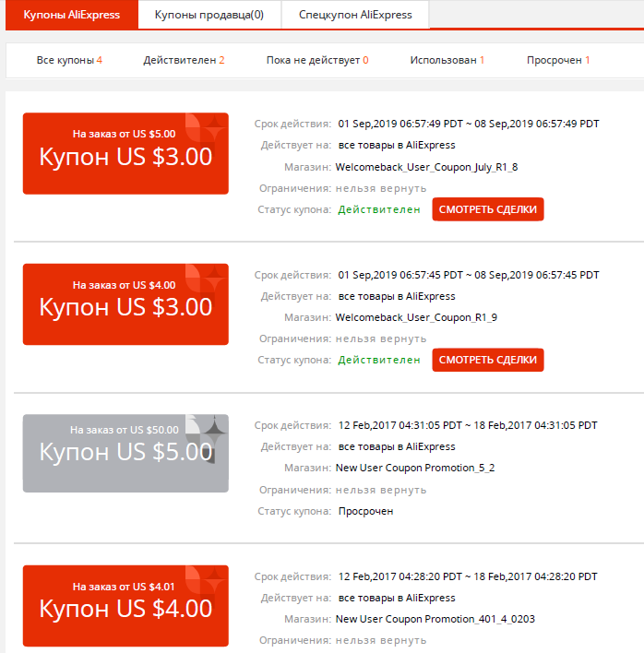Click the $3.00 coupon card for orders from $5.00
This screenshot has width=644, height=653.
[x=125, y=153]
